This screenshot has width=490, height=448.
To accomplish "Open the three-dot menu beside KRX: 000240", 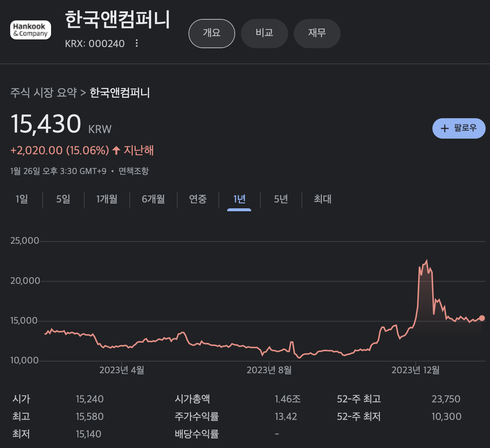I will [x=137, y=43].
